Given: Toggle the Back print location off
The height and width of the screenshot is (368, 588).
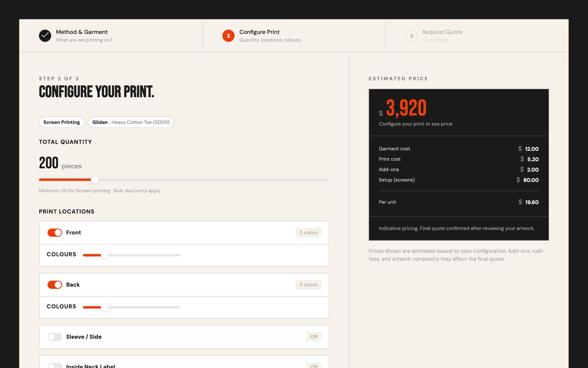Looking at the screenshot, I should tap(55, 285).
